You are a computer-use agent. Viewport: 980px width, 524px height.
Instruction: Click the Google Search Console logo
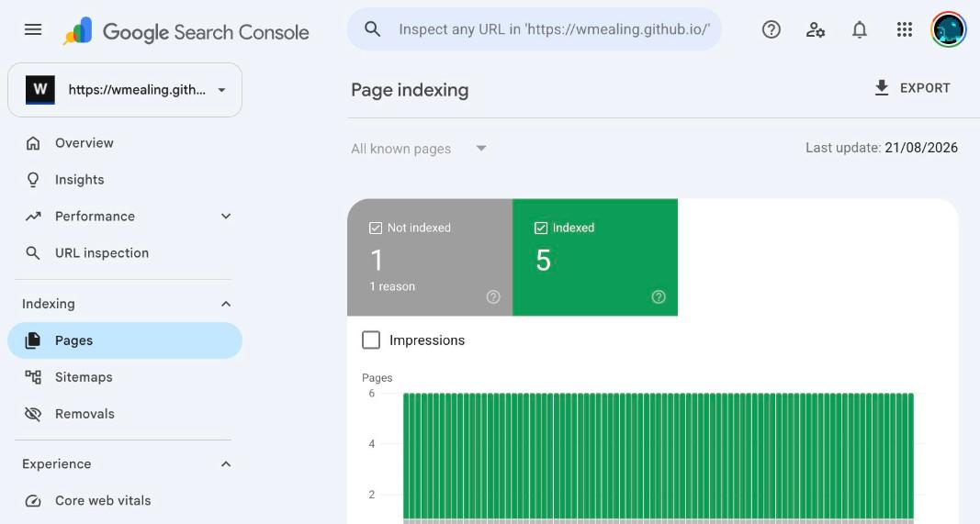coord(186,31)
